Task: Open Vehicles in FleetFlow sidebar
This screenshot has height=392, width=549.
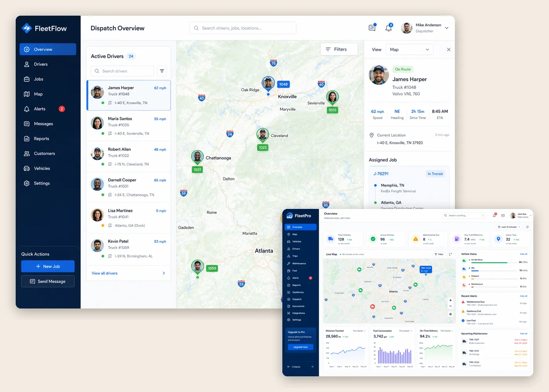Action: click(48, 169)
